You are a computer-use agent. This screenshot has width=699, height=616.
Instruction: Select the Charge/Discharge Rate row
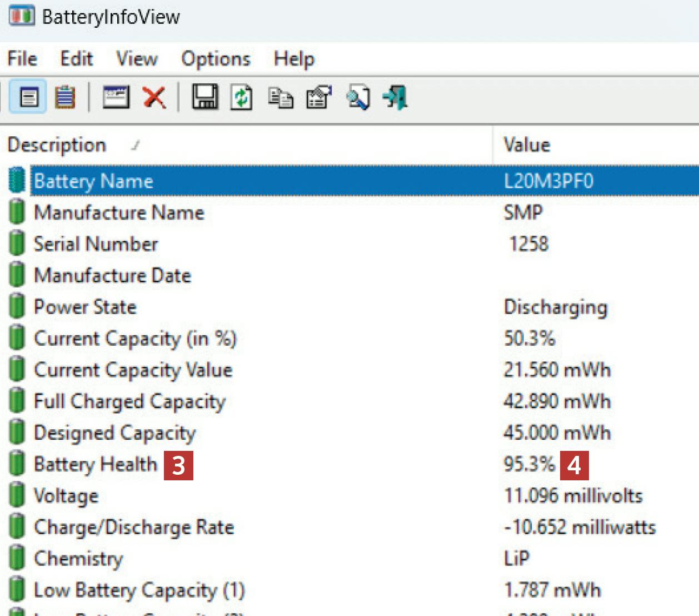(x=134, y=527)
